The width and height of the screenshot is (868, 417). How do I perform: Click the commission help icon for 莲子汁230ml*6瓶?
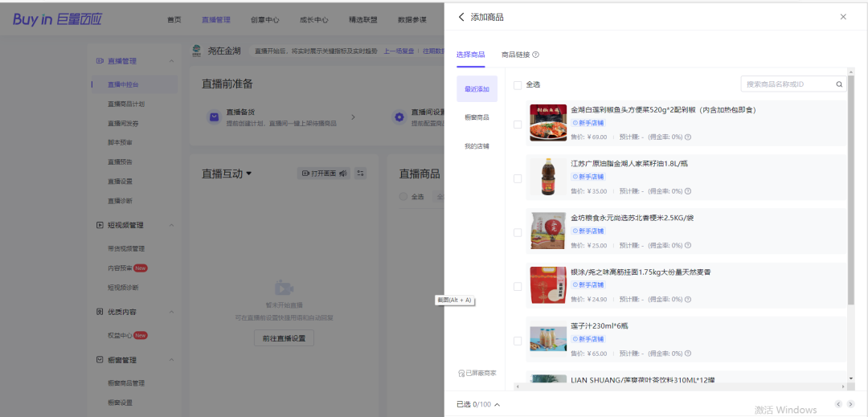[688, 354]
